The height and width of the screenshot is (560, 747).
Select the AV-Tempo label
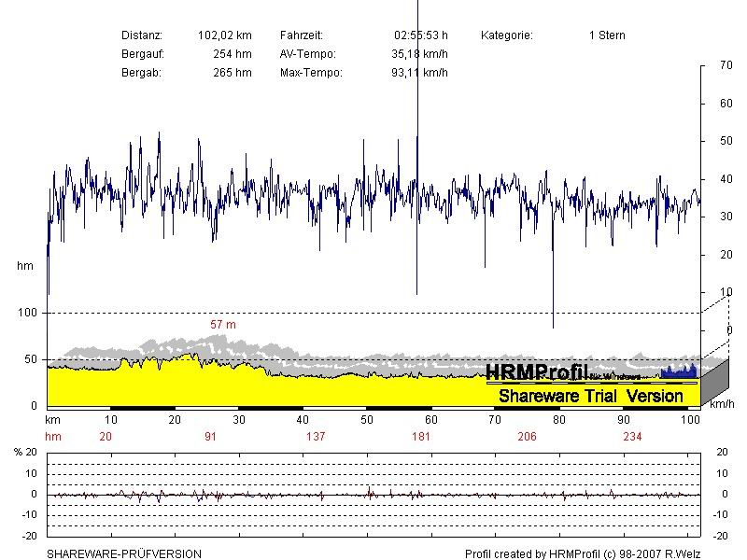coord(307,54)
